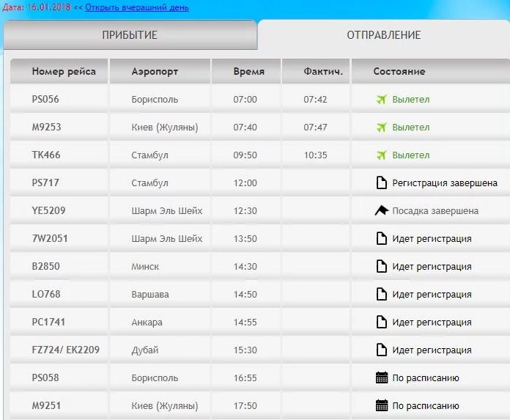Click the Время column header

pyautogui.click(x=248, y=72)
